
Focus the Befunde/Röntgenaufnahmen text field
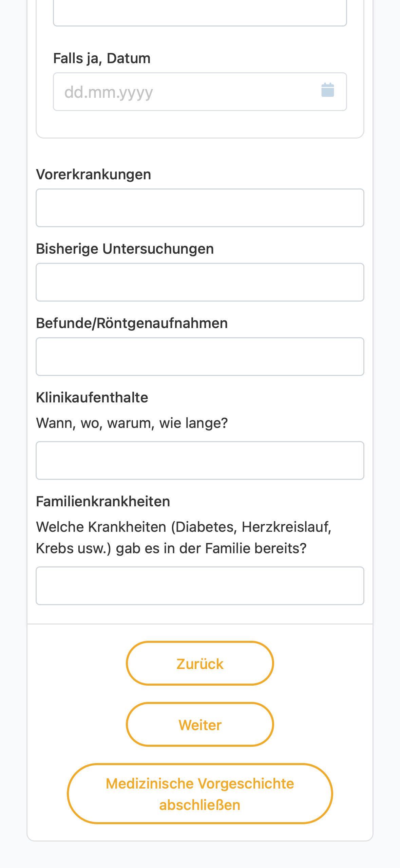tap(200, 357)
